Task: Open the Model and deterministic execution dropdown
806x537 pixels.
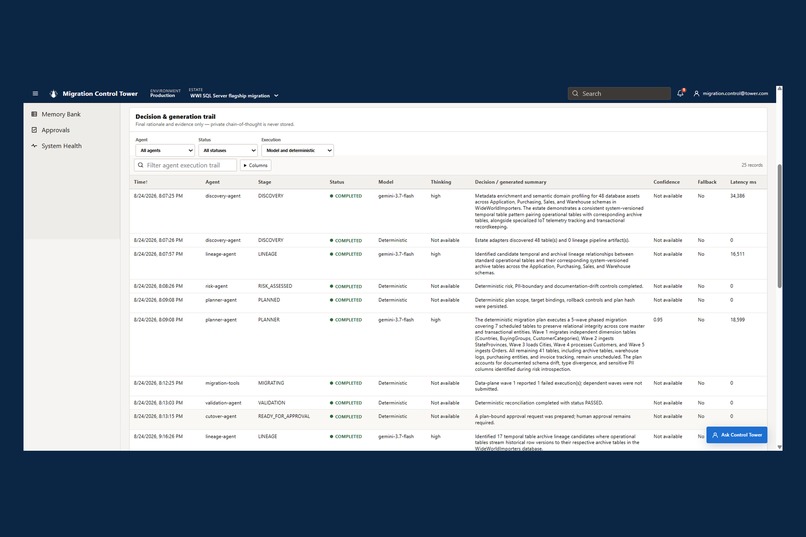Action: 297,150
